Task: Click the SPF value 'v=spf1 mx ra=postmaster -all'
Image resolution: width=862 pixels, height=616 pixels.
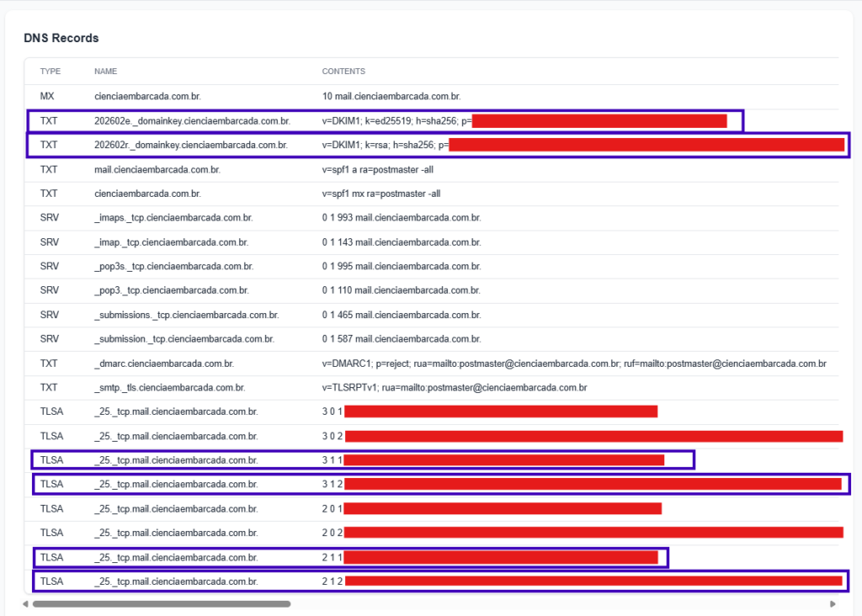Action: (x=381, y=194)
